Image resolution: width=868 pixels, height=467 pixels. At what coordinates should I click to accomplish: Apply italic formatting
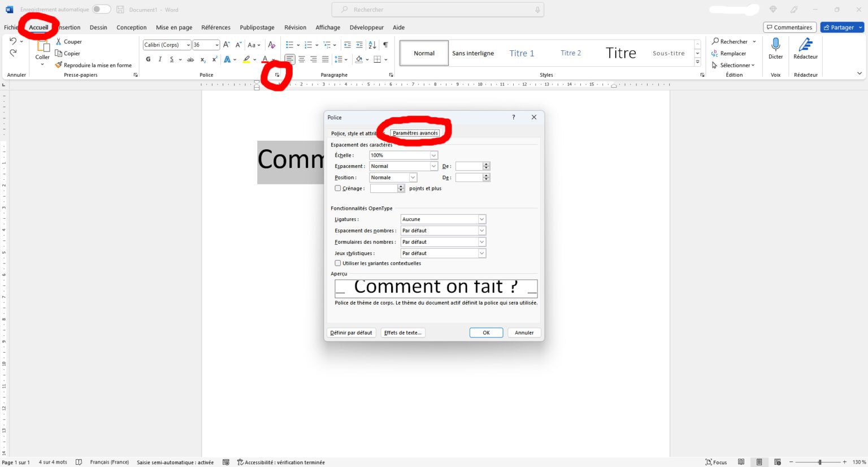[x=160, y=59]
